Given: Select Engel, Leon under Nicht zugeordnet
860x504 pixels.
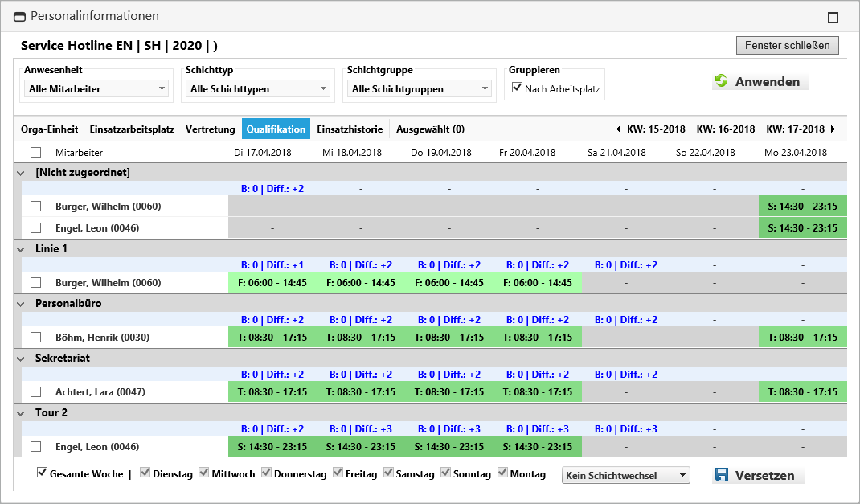Looking at the screenshot, I should (x=35, y=227).
